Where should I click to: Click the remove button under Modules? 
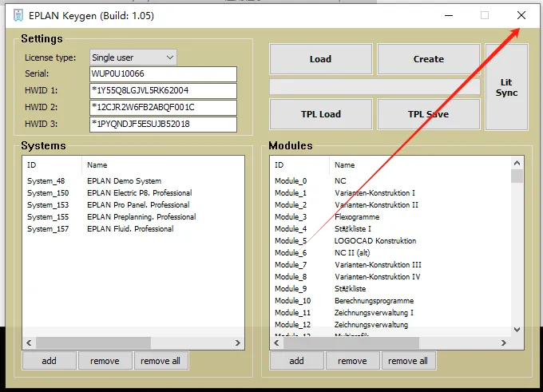(352, 361)
